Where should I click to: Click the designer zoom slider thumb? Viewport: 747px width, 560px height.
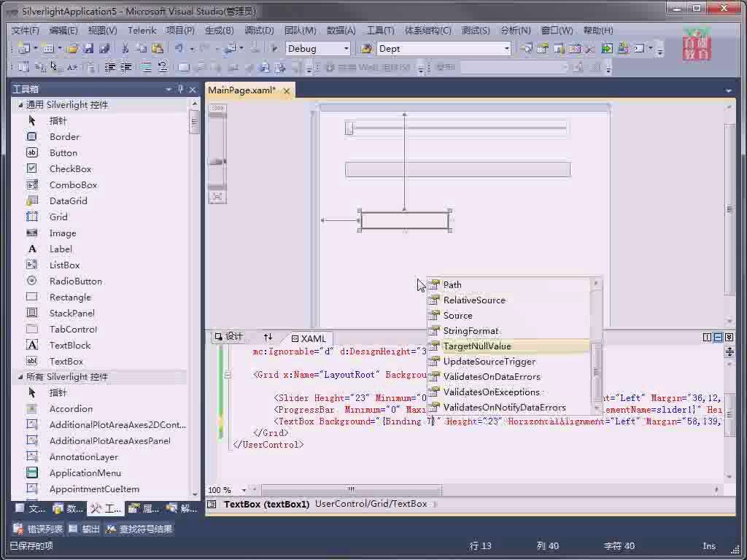[217, 161]
